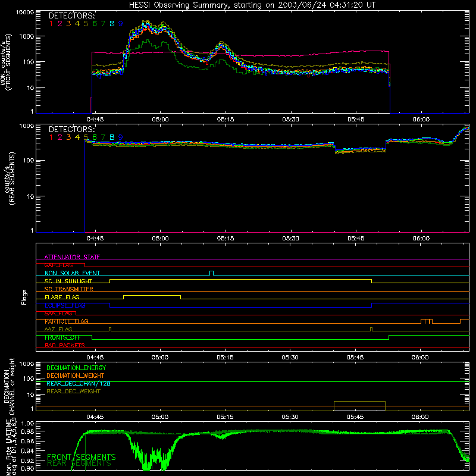Click the REAR_DEC_WEIGHT raised step near 05:45

click(359, 402)
